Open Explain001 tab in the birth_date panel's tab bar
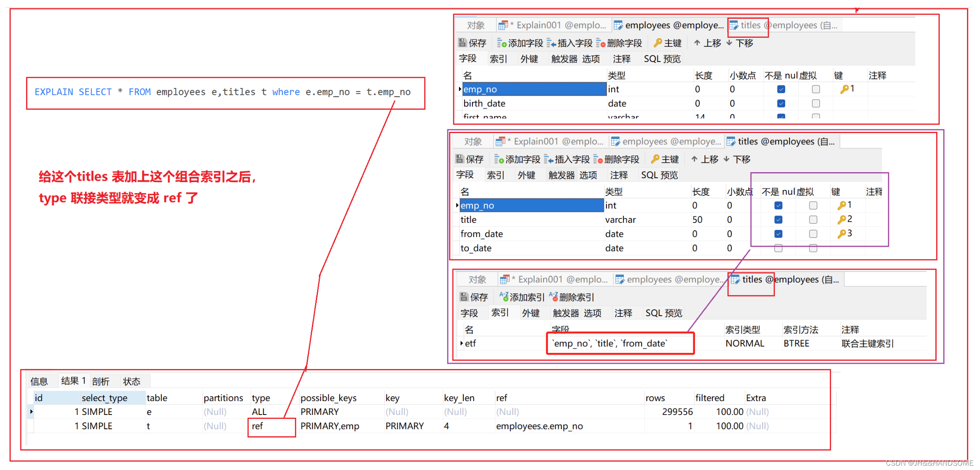This screenshot has height=470, width=980. click(x=554, y=26)
